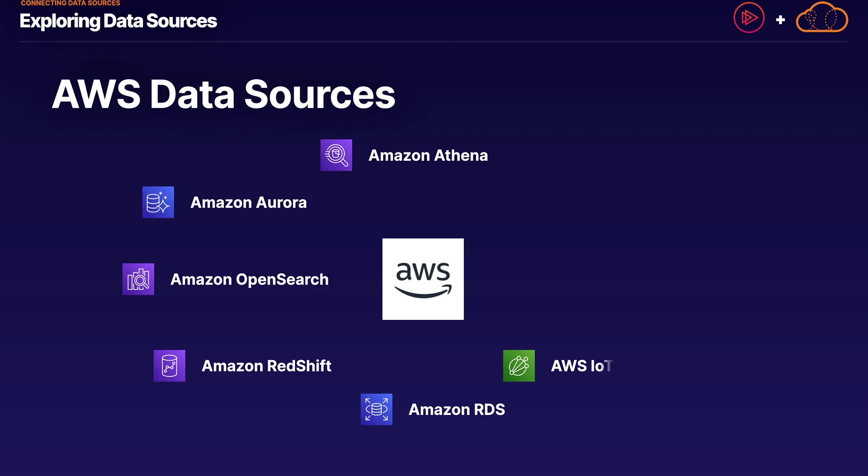Click the horizontal divider line below the title
The width and height of the screenshot is (868, 476).
(434, 42)
